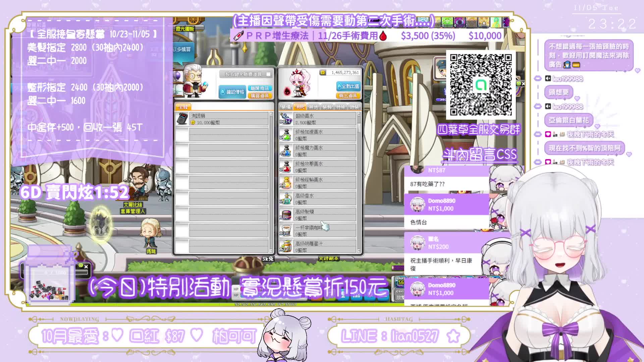This screenshot has height=362, width=644.
Task: Click the red 終極攻擊藥水 potion icon
Action: pos(285,167)
